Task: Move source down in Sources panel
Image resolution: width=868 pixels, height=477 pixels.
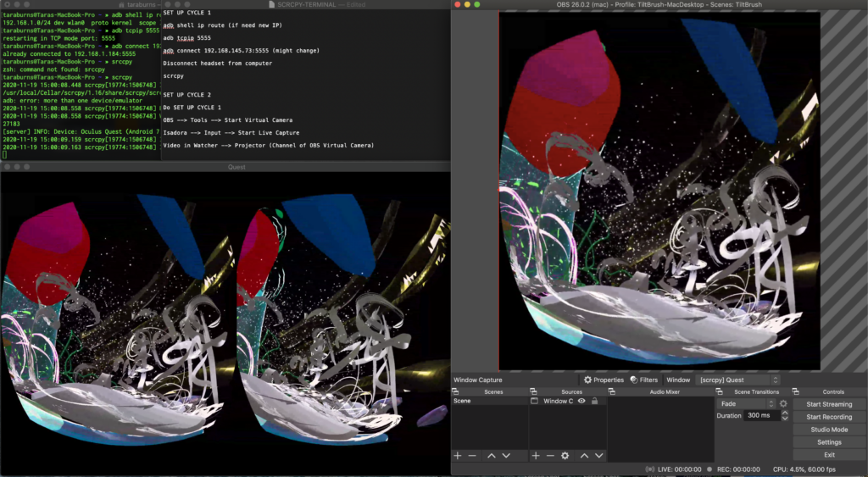Action: point(599,456)
